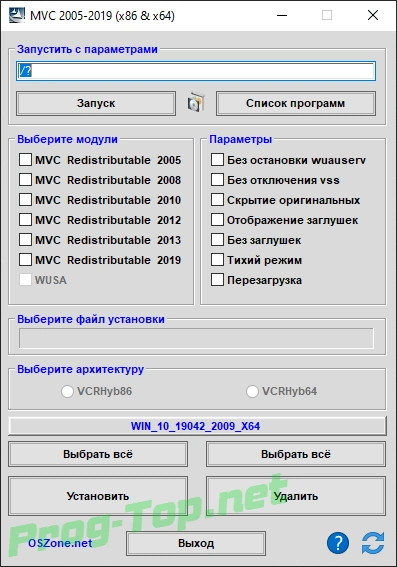
Task: Open the OSZone.net link
Action: (60, 543)
